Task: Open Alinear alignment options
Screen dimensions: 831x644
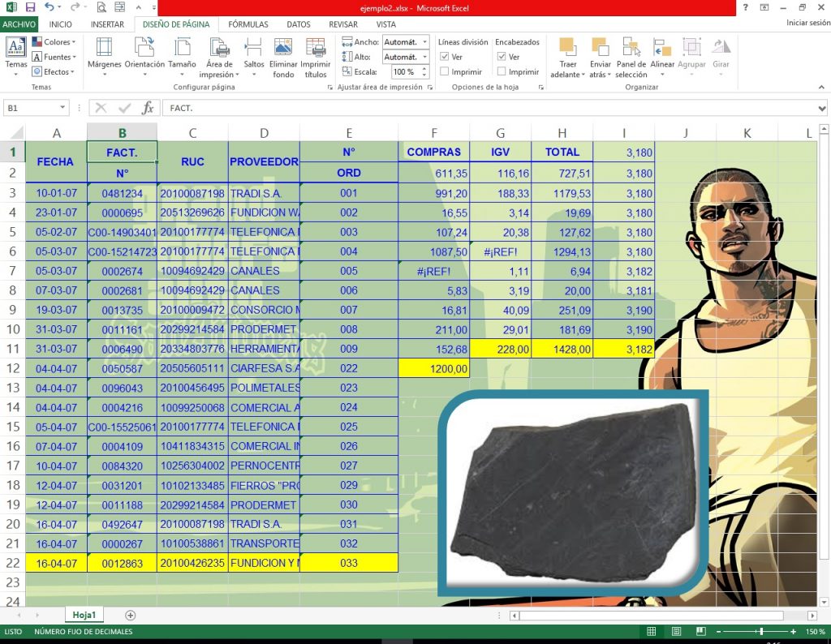Action: [x=662, y=58]
